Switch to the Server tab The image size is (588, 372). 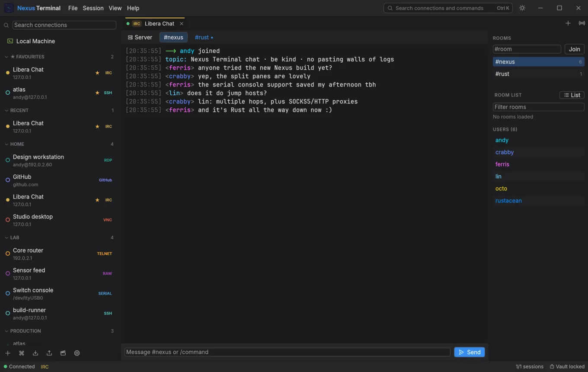click(140, 37)
